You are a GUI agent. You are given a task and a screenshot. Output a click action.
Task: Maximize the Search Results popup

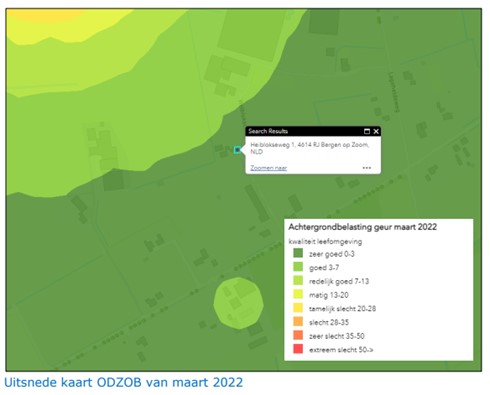[x=367, y=131]
